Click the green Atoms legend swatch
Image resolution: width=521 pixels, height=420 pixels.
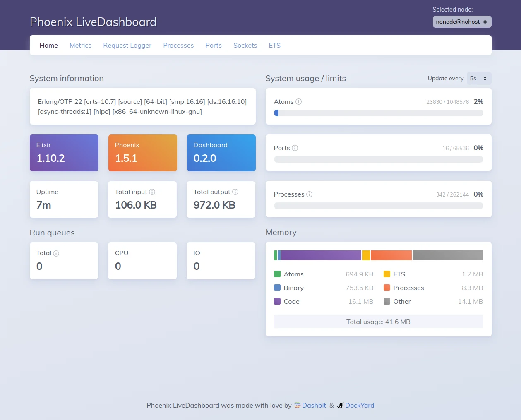point(277,274)
